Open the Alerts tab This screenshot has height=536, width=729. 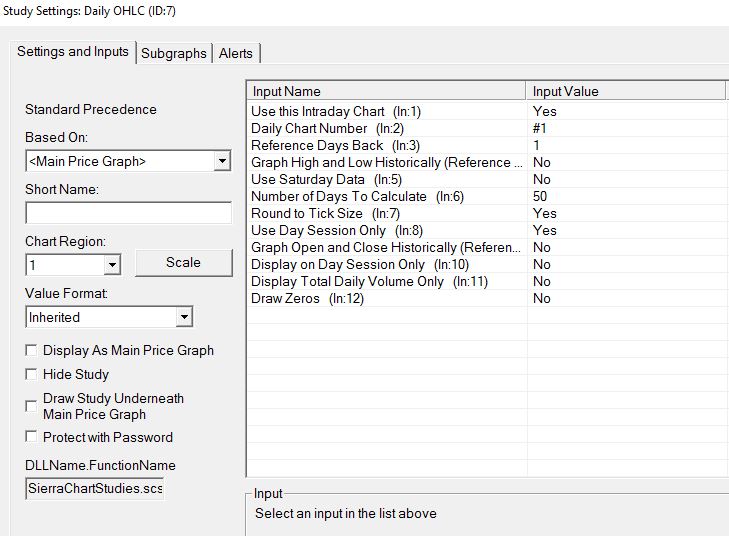point(236,53)
